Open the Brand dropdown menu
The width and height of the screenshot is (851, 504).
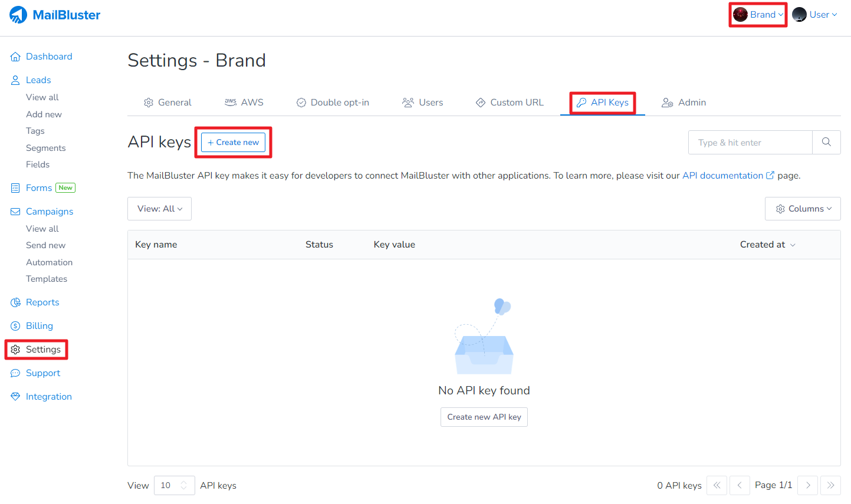point(758,15)
